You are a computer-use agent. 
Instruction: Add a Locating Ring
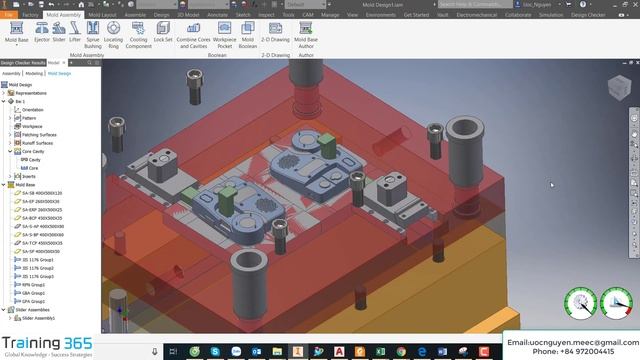click(x=113, y=35)
